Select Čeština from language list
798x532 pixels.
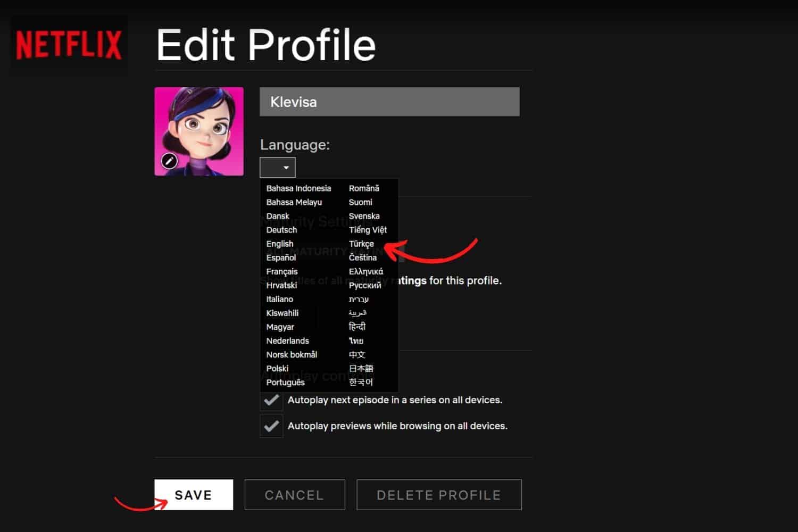tap(362, 257)
